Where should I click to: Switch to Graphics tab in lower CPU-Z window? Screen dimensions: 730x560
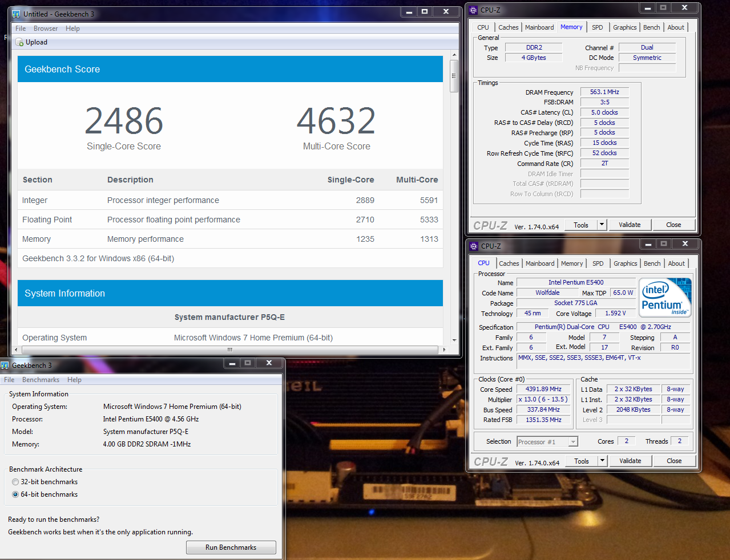pos(626,263)
